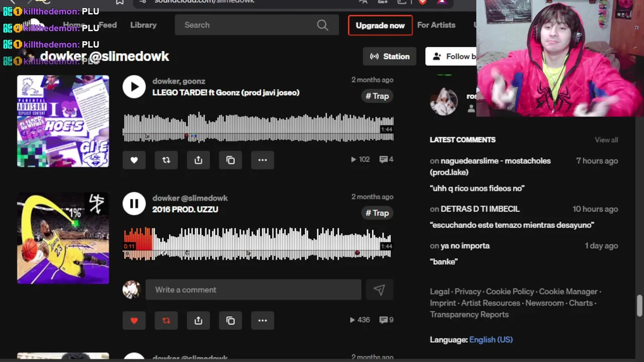
Task: Open Newsroom footer link
Action: click(544, 303)
